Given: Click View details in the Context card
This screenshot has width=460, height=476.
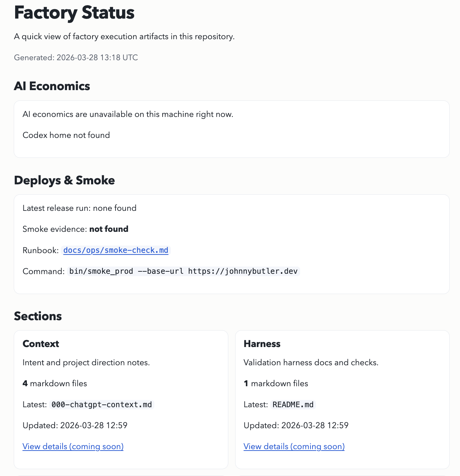Looking at the screenshot, I should click(73, 446).
